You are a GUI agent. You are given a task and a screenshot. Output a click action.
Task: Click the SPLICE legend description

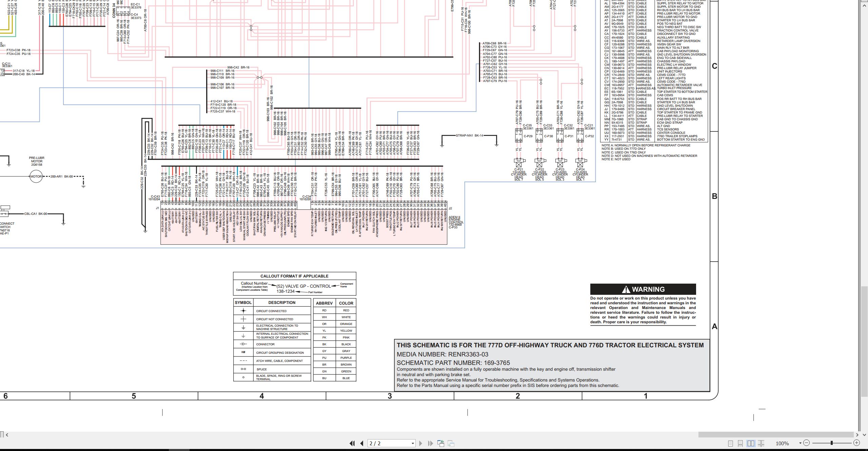pos(261,369)
